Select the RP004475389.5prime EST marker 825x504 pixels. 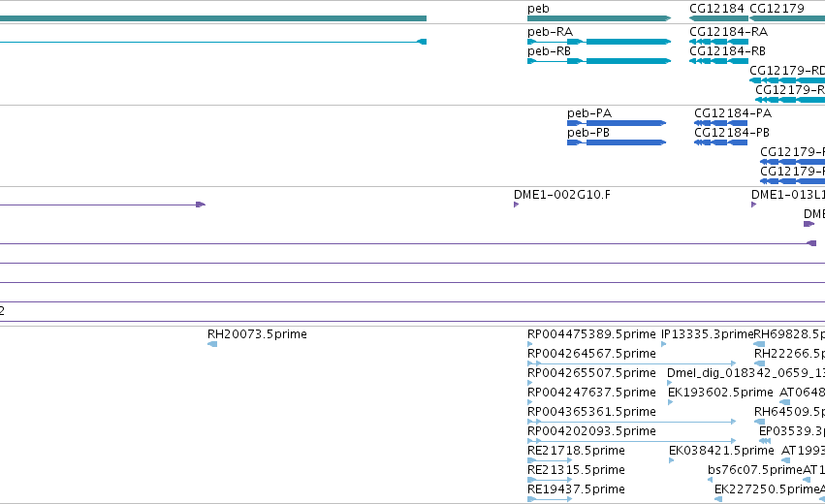pyautogui.click(x=530, y=344)
